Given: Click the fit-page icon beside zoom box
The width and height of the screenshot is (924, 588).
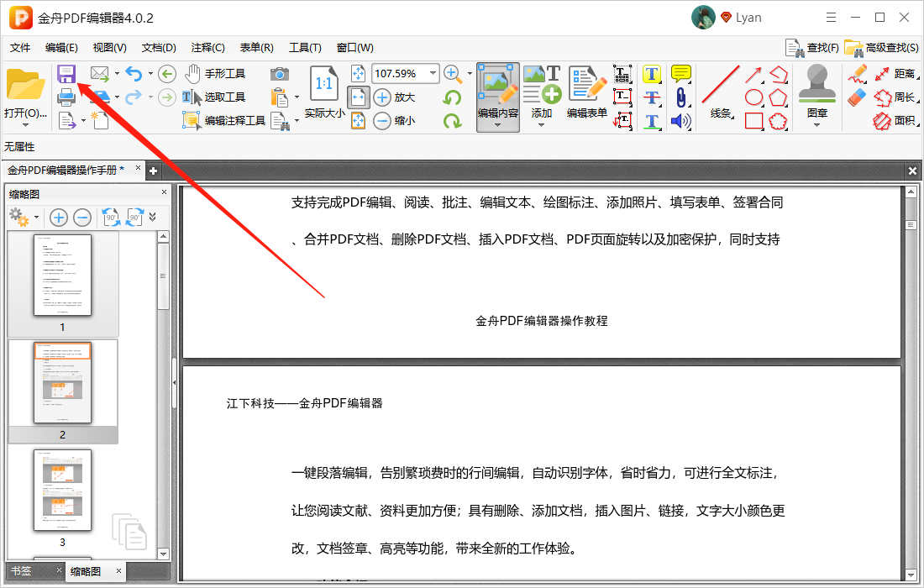Looking at the screenshot, I should tap(359, 74).
